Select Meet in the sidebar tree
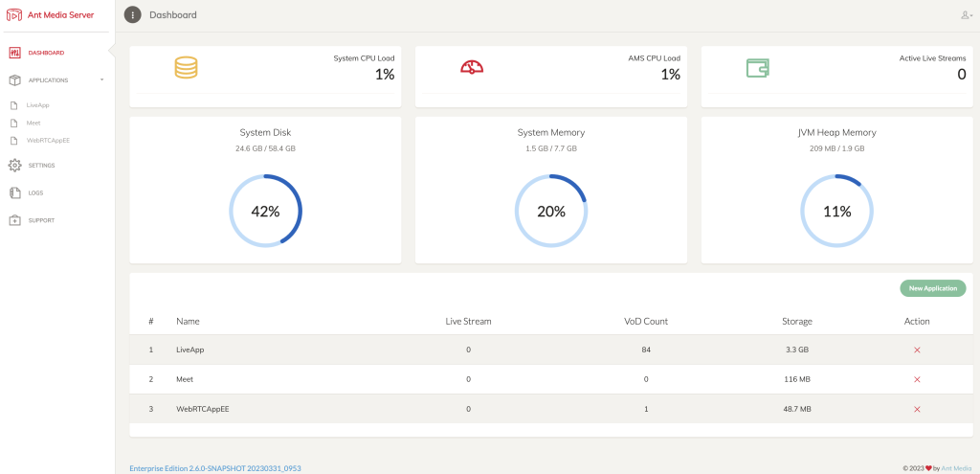This screenshot has width=980, height=474. [33, 124]
